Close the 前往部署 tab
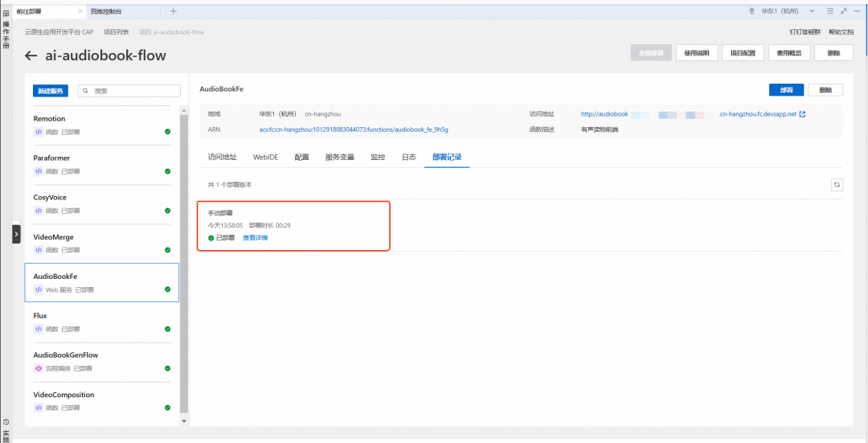Viewport: 868px width, 443px height. click(x=80, y=10)
